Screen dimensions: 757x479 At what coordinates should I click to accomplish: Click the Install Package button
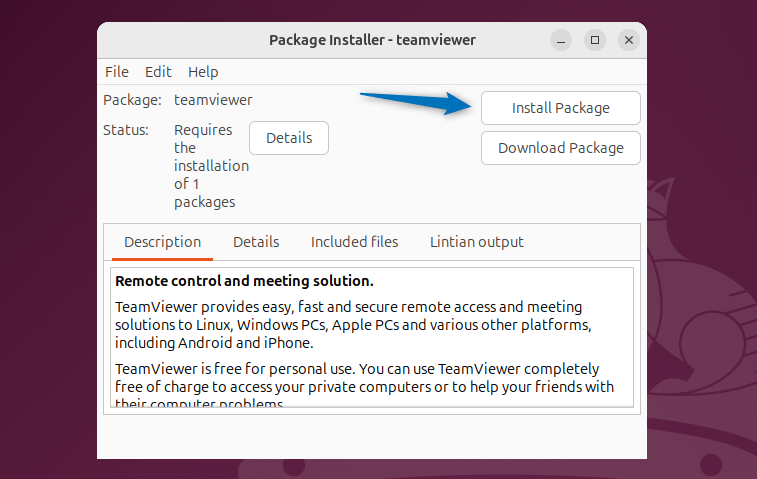[561, 108]
